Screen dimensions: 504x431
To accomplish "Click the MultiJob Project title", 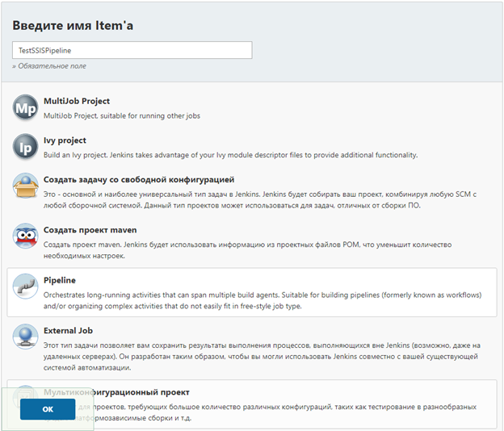I will (77, 102).
